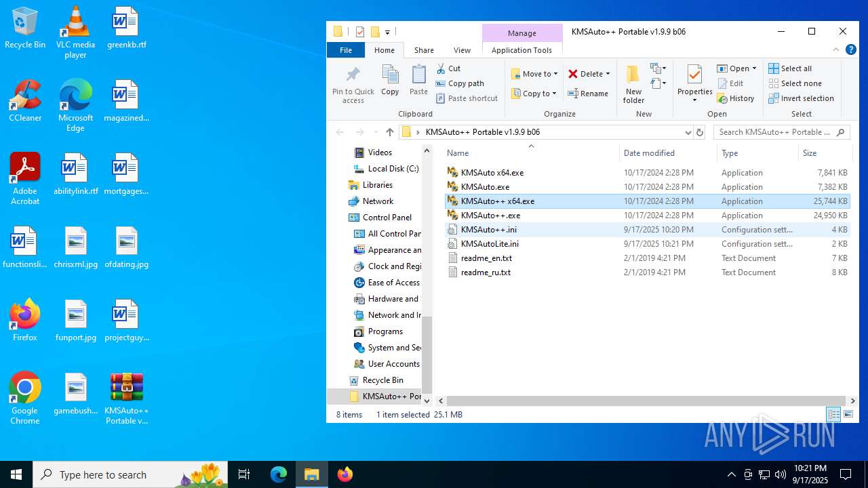The width and height of the screenshot is (868, 488).
Task: Switch to large icons view layout
Action: pos(848,414)
